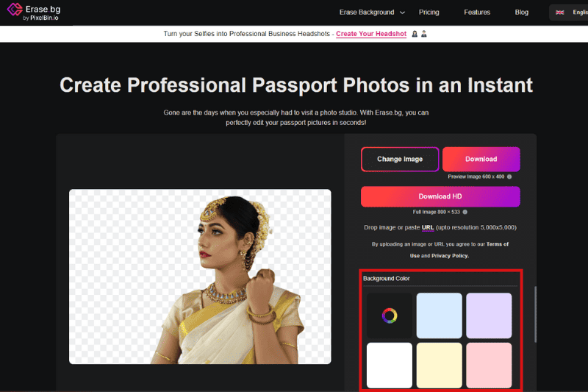The height and width of the screenshot is (392, 588).
Task: Click the Download HD button
Action: pos(440,196)
